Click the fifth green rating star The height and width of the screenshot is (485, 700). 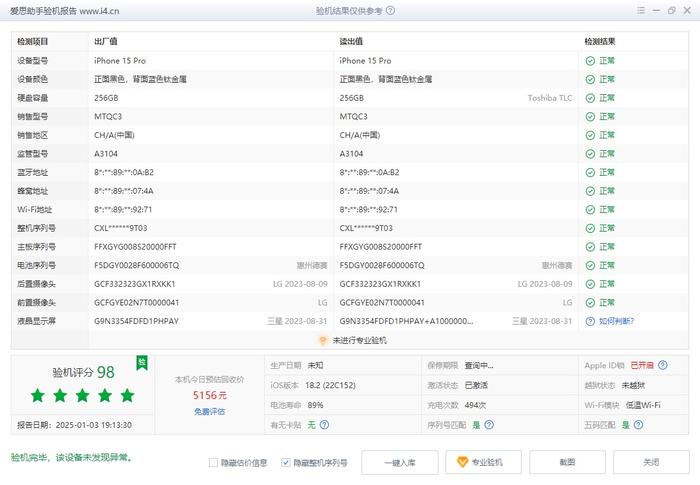(x=127, y=395)
